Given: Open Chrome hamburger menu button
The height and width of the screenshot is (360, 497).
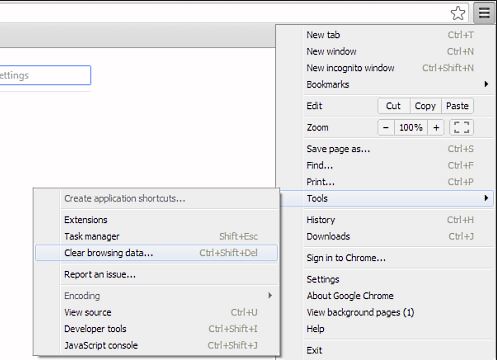Looking at the screenshot, I should (484, 13).
